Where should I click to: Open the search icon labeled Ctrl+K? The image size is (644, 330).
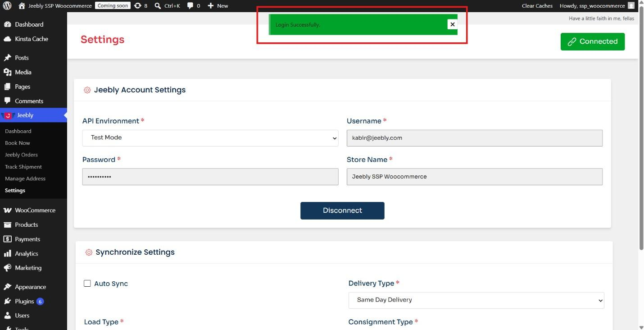(158, 6)
